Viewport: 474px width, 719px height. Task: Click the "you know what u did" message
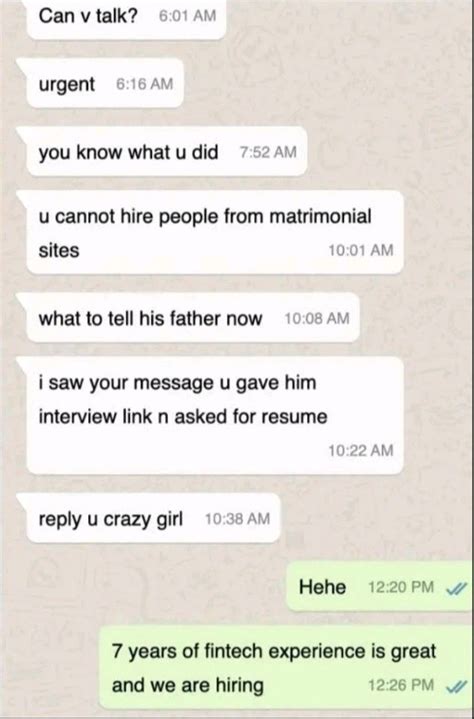[x=166, y=151]
